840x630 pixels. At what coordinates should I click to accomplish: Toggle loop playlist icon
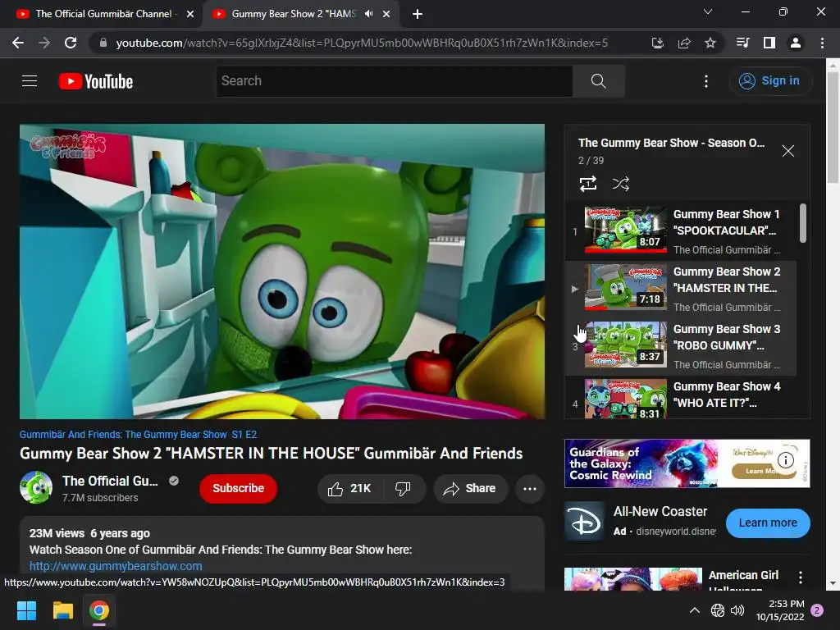[x=588, y=184]
